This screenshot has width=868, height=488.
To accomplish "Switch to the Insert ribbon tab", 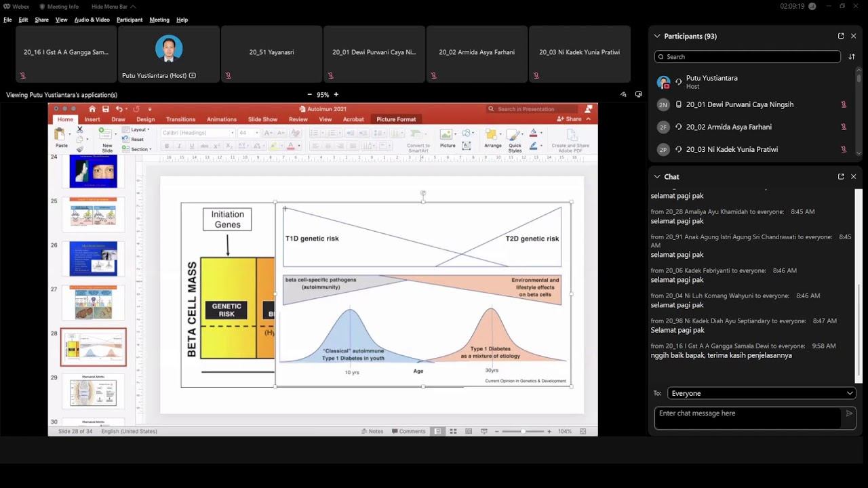I will coord(92,119).
